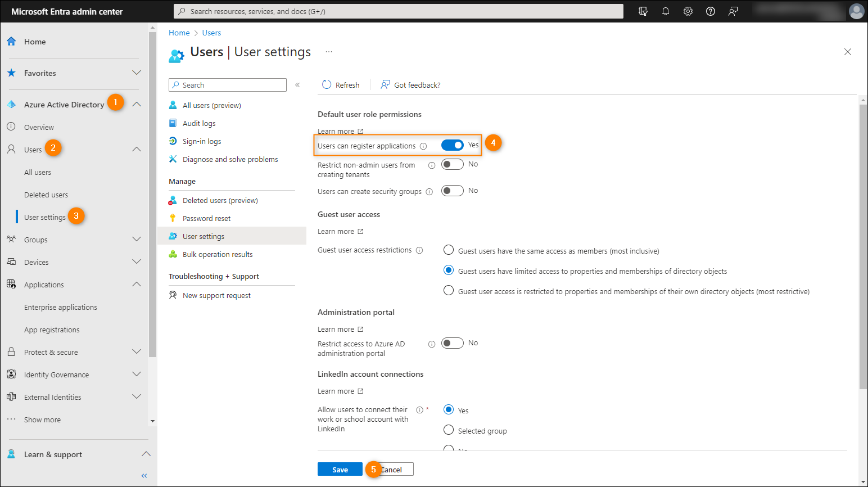Collapse the blade menu next to Search
868x487 pixels.
(297, 85)
